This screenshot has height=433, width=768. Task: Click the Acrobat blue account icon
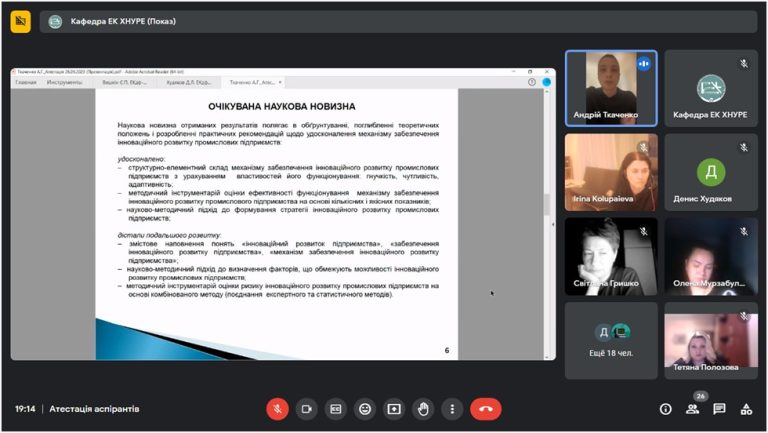pyautogui.click(x=547, y=82)
